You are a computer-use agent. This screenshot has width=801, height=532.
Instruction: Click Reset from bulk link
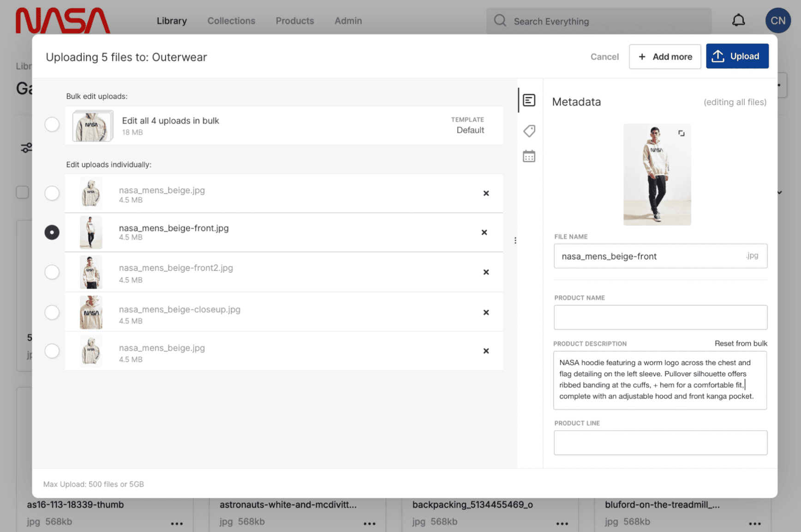(741, 343)
